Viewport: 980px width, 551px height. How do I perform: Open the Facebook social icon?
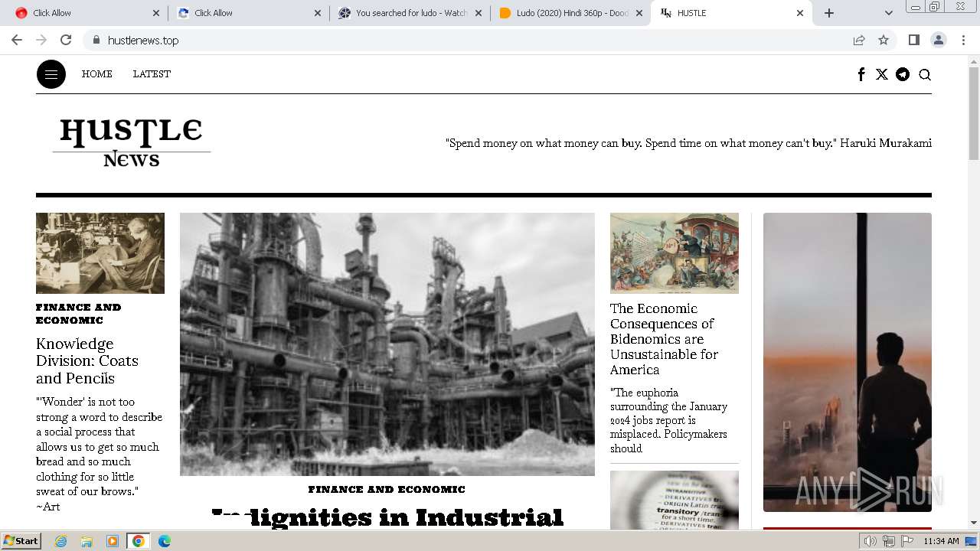pyautogui.click(x=861, y=74)
